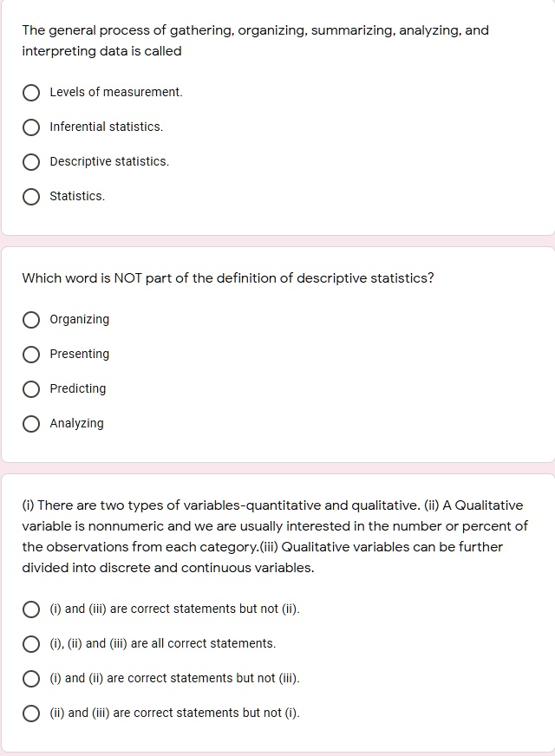This screenshot has width=555, height=756.
Task: Select the "Descriptive statistics." radio button
Action: click(31, 161)
